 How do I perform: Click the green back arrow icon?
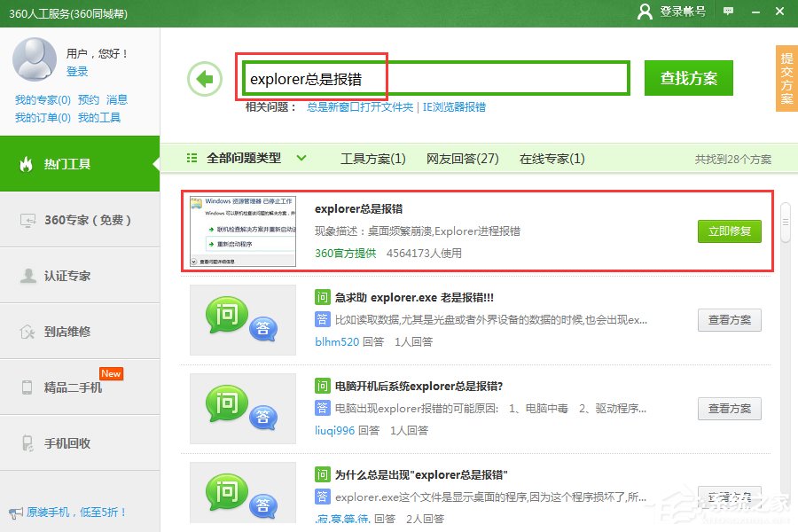coord(205,79)
